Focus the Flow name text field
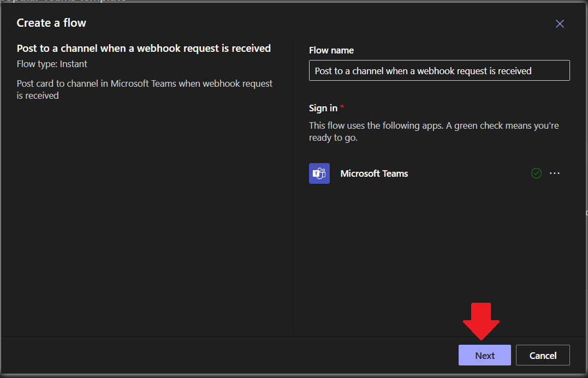Screen dimensions: 588x378 coord(439,71)
